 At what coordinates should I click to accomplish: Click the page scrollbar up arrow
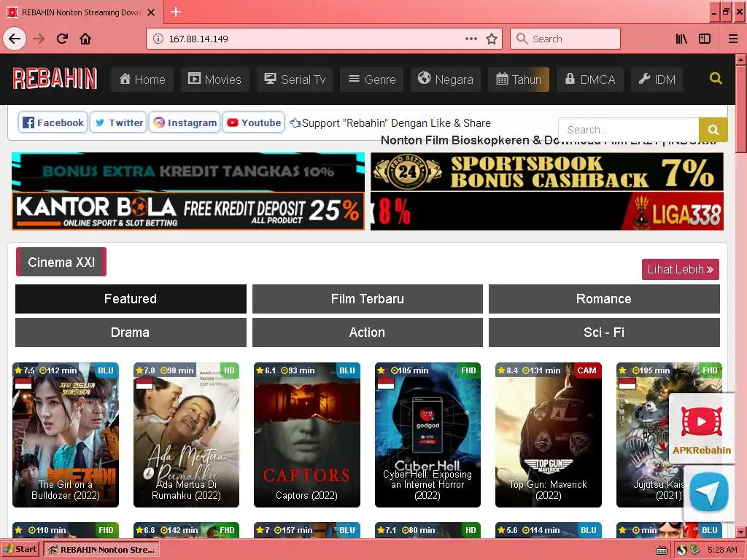(741, 60)
